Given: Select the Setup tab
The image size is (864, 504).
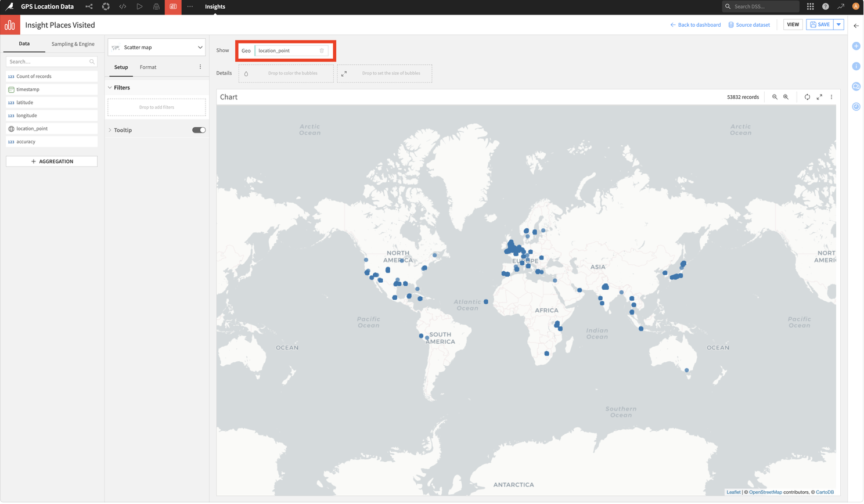Looking at the screenshot, I should pos(121,67).
